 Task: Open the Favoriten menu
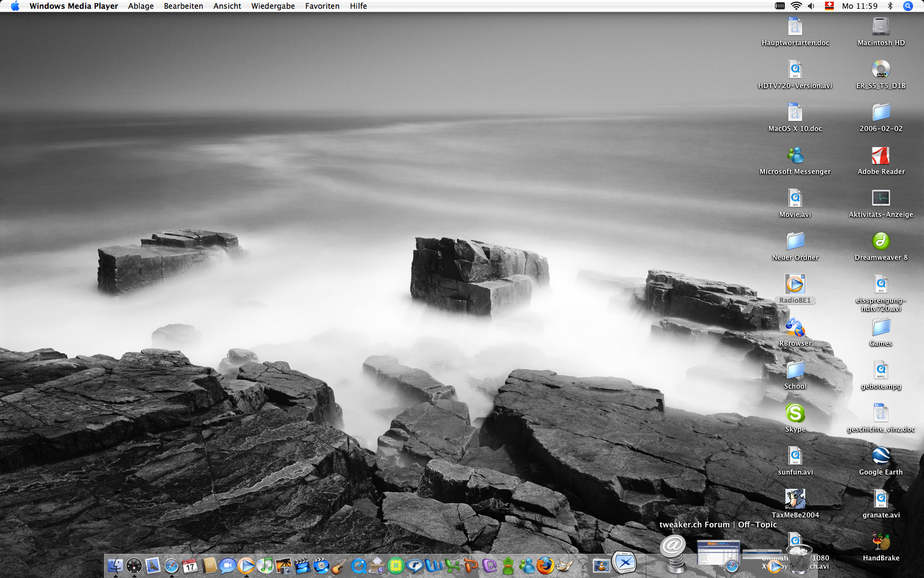(322, 6)
